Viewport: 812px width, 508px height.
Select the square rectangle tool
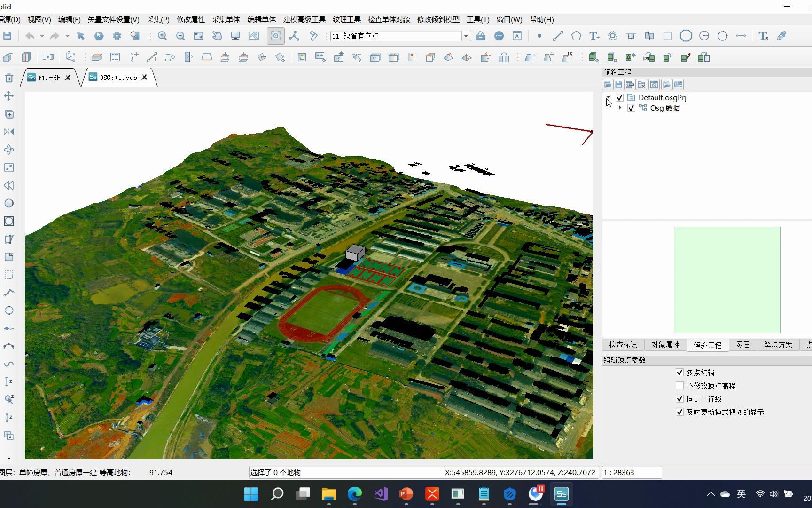pos(667,36)
